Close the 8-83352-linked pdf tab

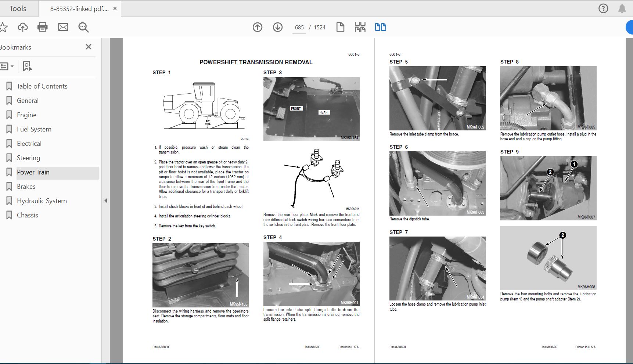point(115,8)
